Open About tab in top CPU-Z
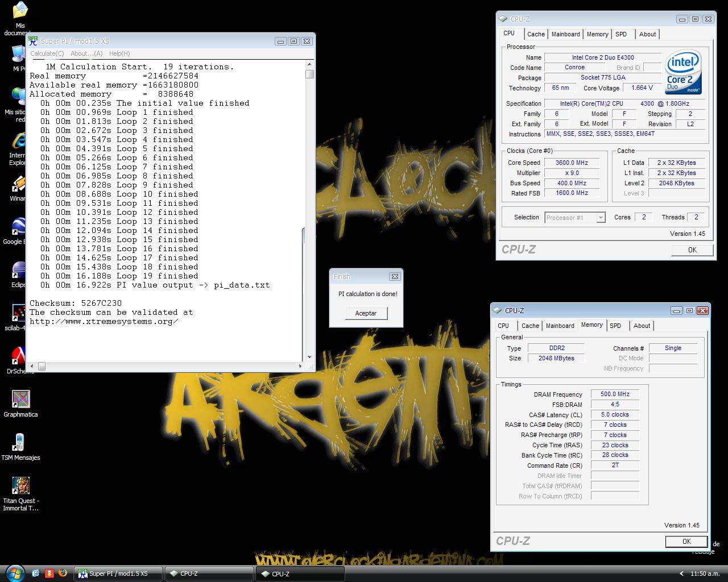The width and height of the screenshot is (728, 582). coord(647,34)
